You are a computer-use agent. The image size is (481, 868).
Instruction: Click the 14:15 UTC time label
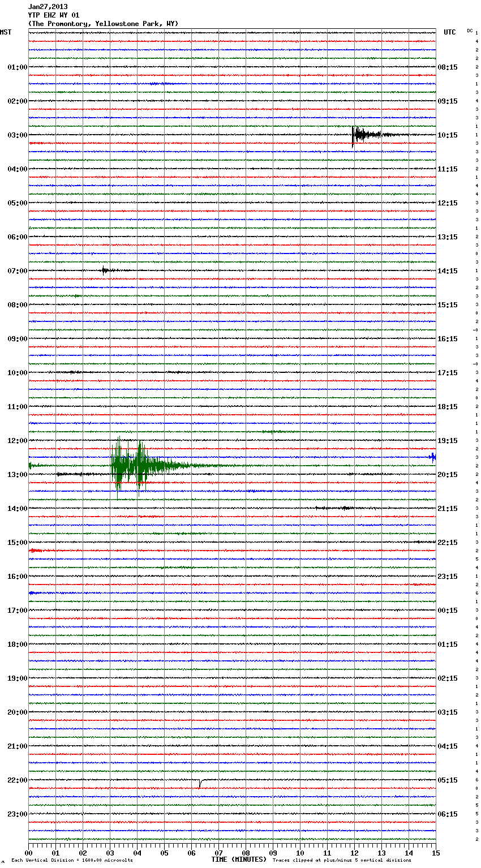(448, 271)
